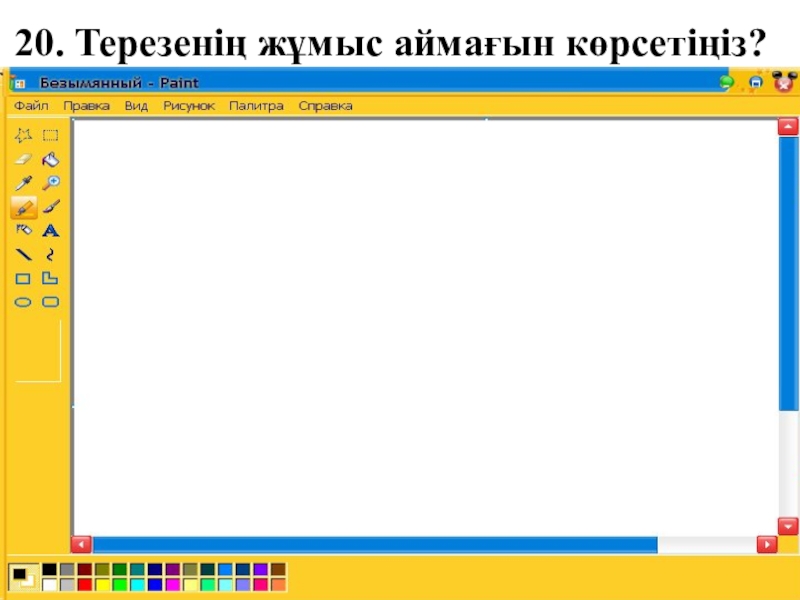Minimize the Paint window
Image resolution: width=800 pixels, height=600 pixels.
coord(727,82)
